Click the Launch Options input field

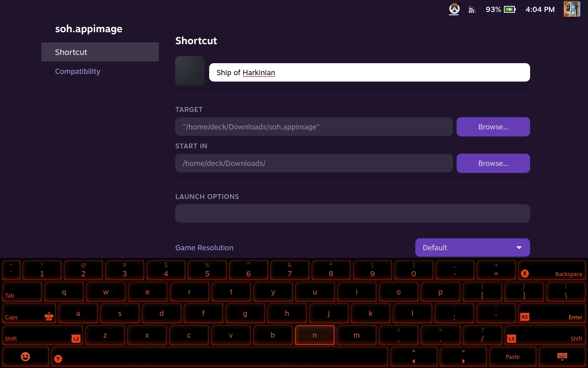pyautogui.click(x=352, y=213)
